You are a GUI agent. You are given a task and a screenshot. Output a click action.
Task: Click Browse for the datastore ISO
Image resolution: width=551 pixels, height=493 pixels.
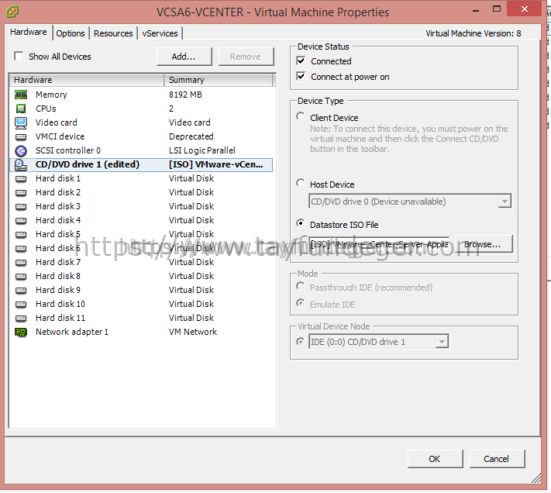point(484,244)
